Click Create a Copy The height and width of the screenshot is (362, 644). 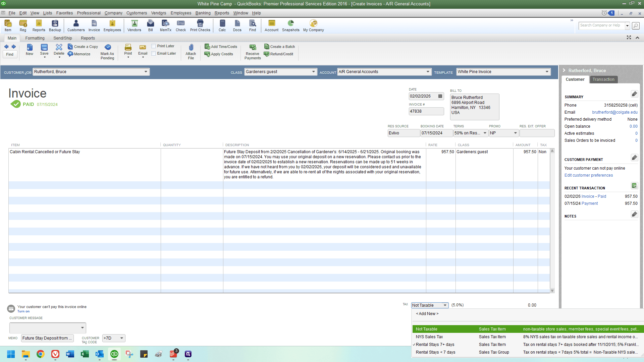coord(83,47)
